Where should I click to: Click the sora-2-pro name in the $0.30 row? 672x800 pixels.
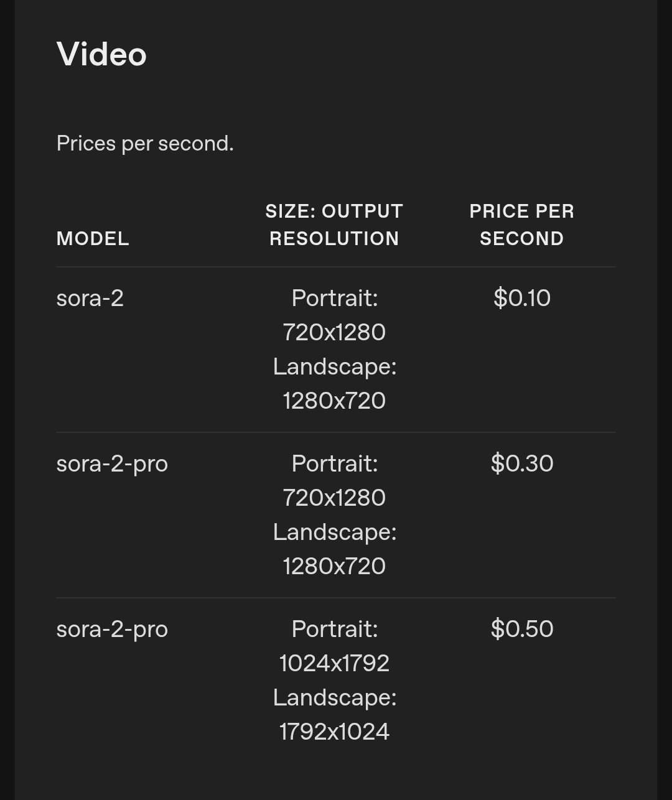tap(112, 463)
